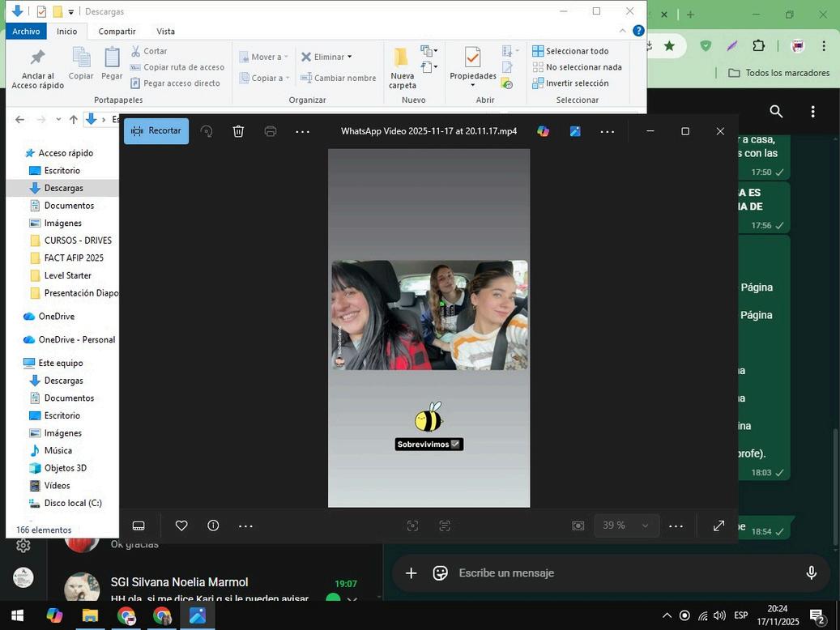Add video to favorites with heart icon
This screenshot has width=840, height=630.
tap(181, 526)
